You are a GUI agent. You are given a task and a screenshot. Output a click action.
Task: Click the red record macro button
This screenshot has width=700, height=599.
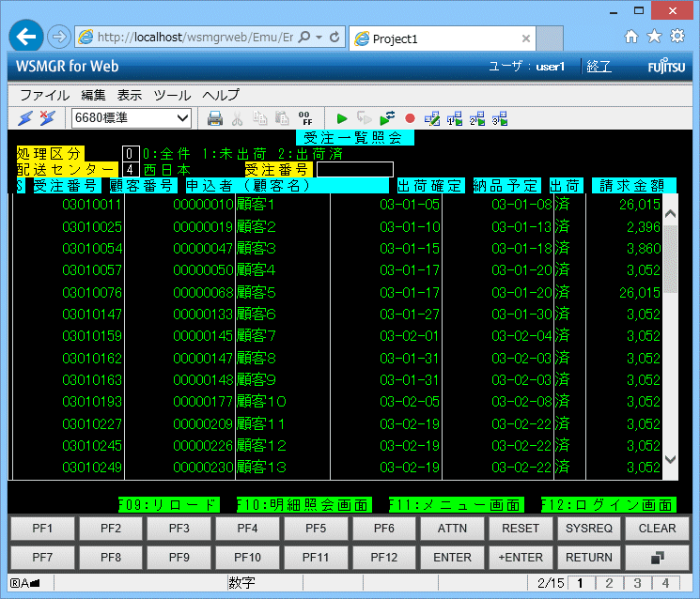410,118
